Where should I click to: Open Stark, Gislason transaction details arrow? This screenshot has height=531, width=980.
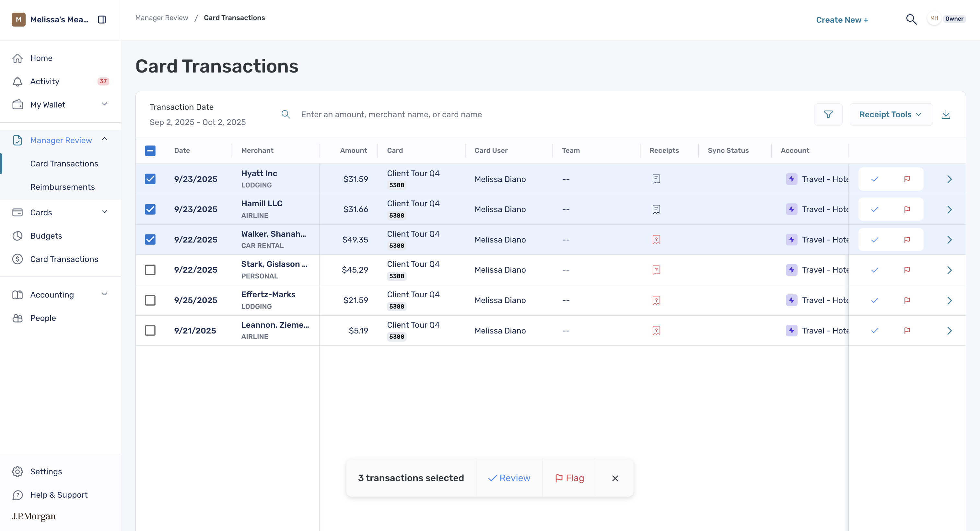pyautogui.click(x=950, y=270)
